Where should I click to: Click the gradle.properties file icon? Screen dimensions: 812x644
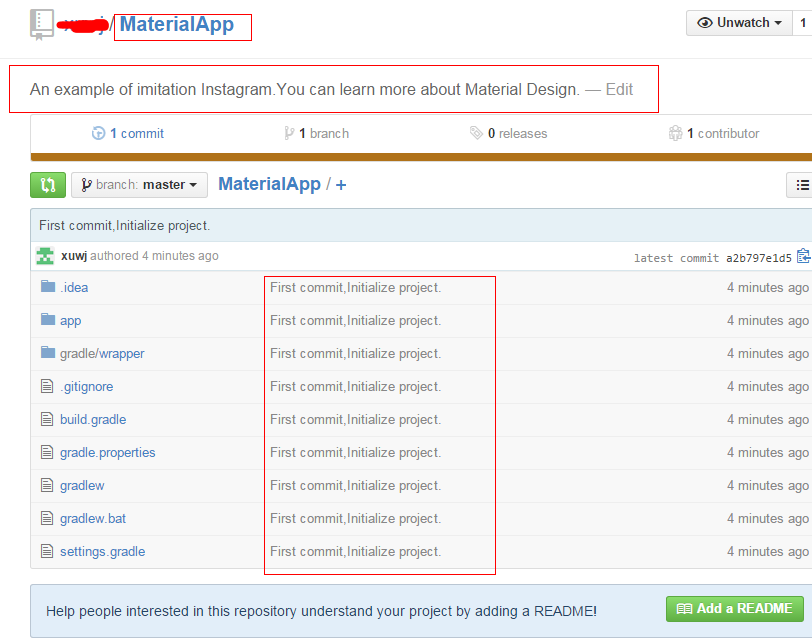pos(47,452)
